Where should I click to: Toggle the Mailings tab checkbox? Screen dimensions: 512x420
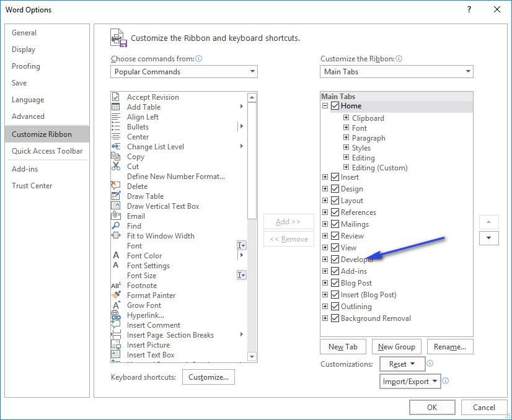(335, 224)
